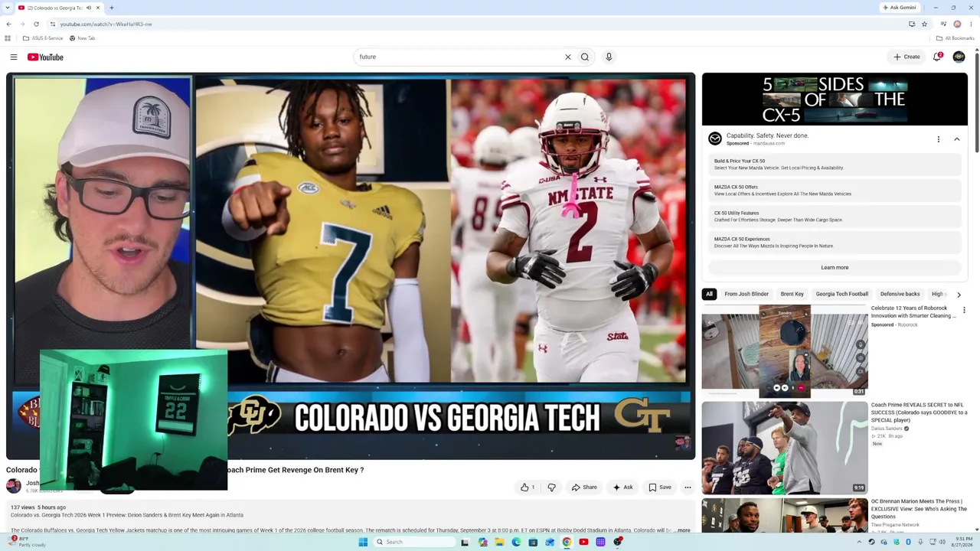Share the video
This screenshot has height=551, width=980.
point(584,487)
